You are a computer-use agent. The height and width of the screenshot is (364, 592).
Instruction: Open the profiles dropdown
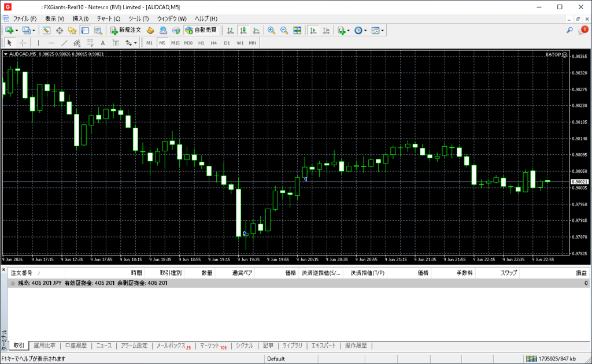[28, 31]
